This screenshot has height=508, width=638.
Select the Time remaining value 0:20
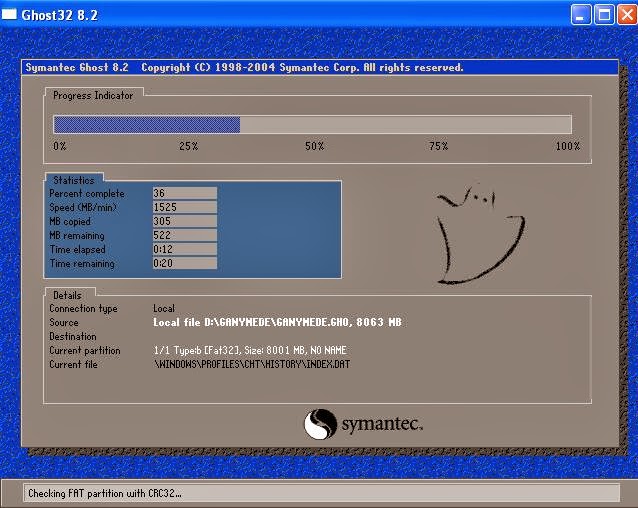click(185, 263)
